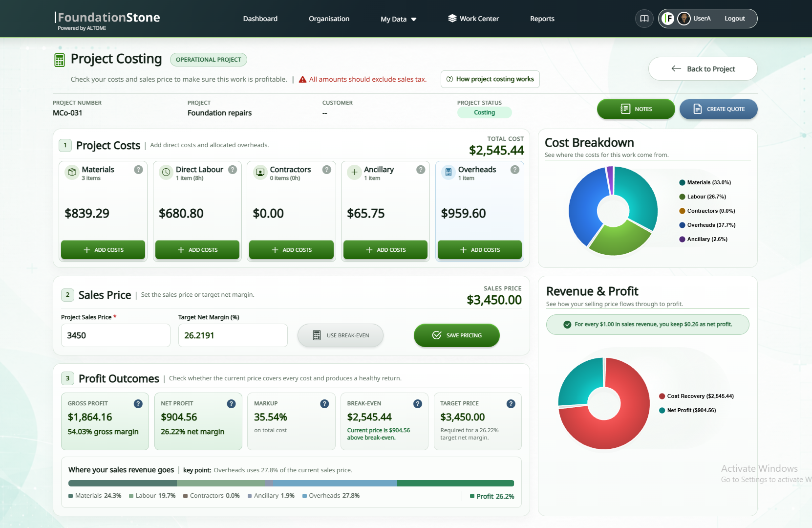Image resolution: width=812 pixels, height=528 pixels.
Task: Show Markup help tooltip icon
Action: [324, 404]
